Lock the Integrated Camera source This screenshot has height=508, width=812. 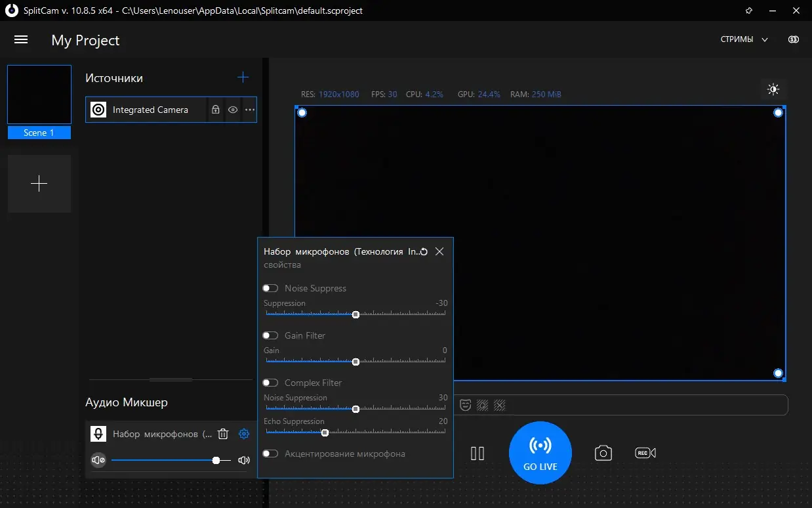pos(215,110)
